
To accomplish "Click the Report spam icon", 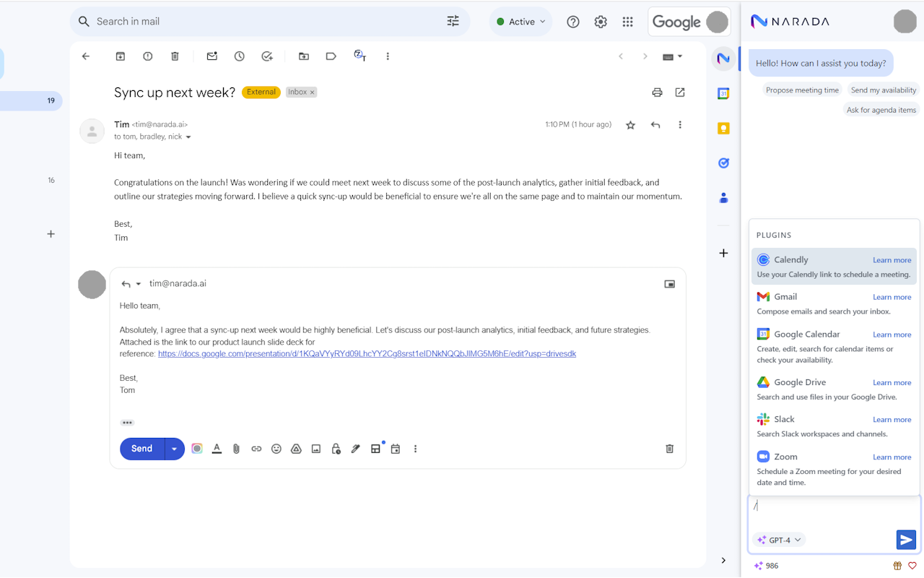I will click(x=147, y=56).
